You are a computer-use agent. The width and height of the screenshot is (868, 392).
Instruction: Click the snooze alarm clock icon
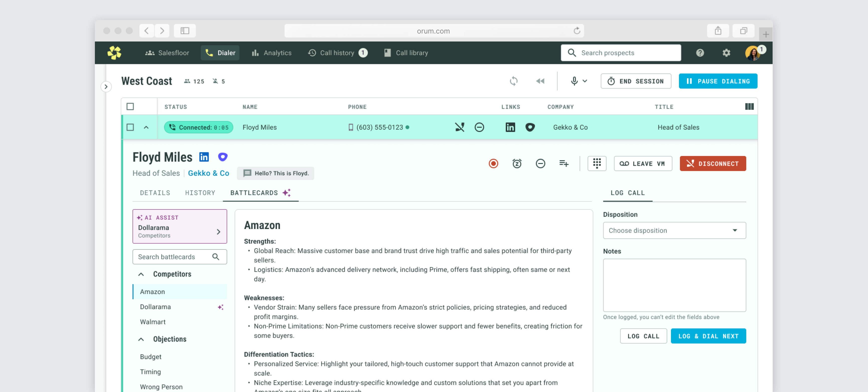[517, 163]
